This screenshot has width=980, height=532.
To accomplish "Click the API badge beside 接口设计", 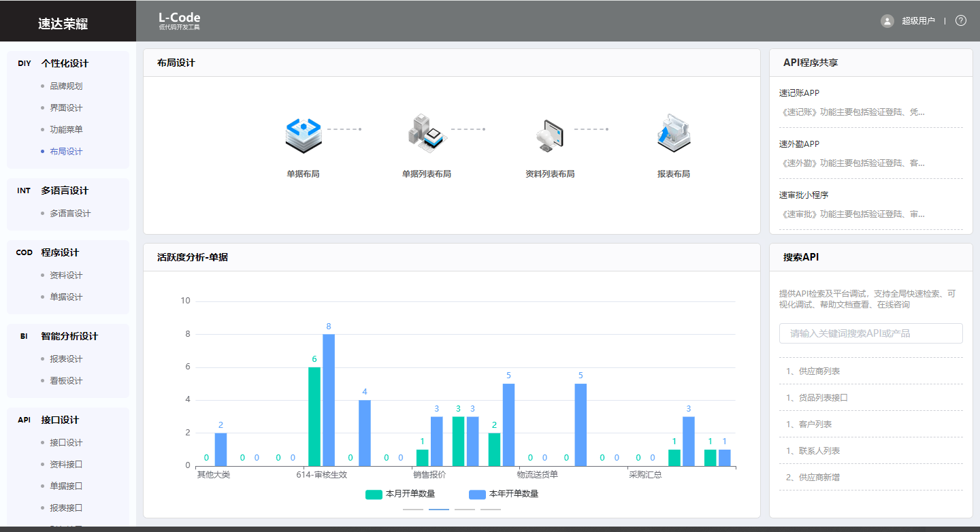I will pos(24,420).
